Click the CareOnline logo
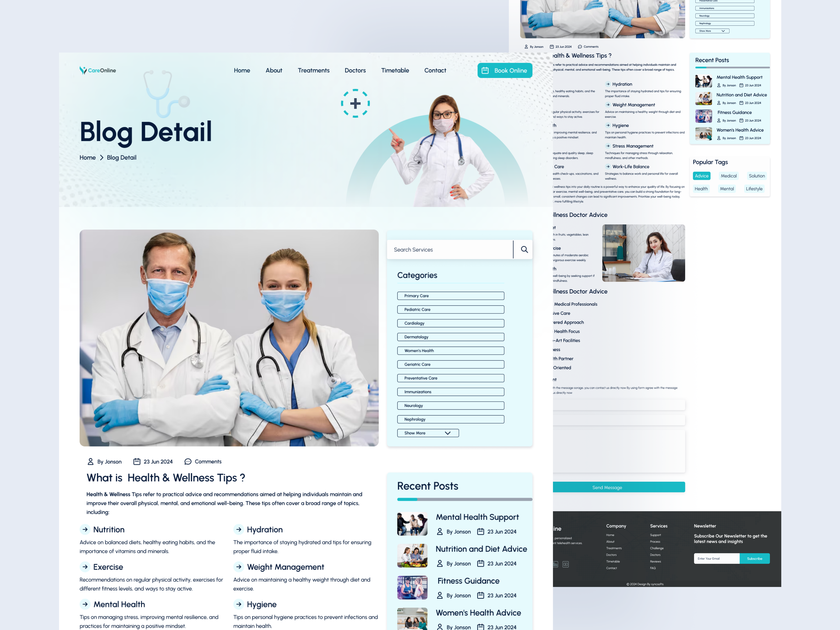The height and width of the screenshot is (630, 840). click(98, 70)
